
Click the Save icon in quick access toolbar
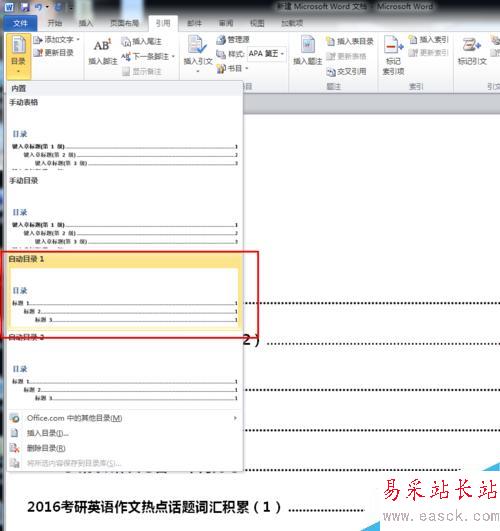click(25, 7)
